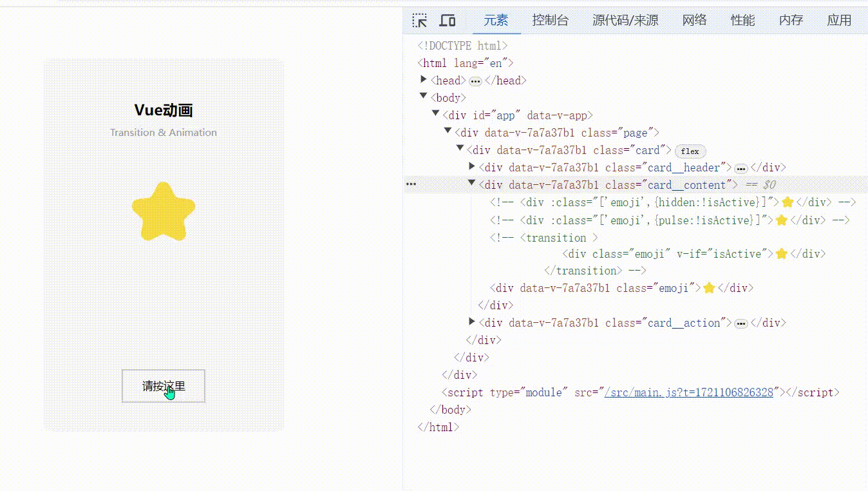Expand the head node arrow
Image resolution: width=868 pixels, height=491 pixels.
[424, 79]
